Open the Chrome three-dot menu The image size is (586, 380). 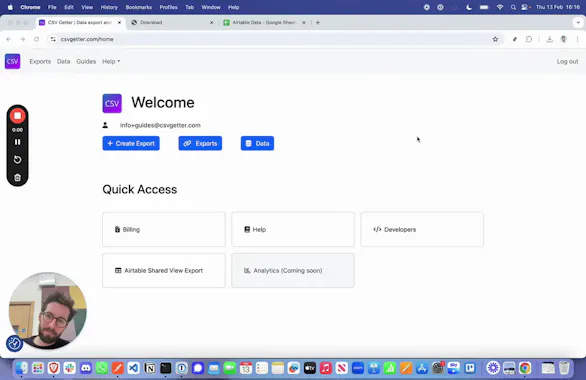(x=577, y=39)
